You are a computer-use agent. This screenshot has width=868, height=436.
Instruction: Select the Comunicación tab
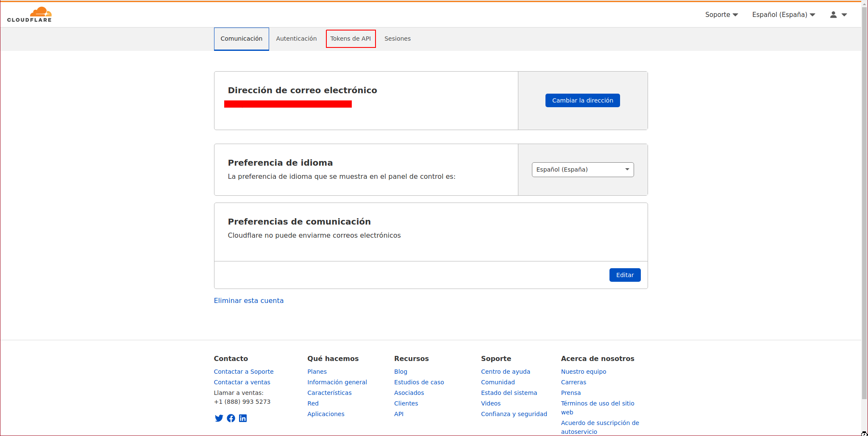point(241,39)
